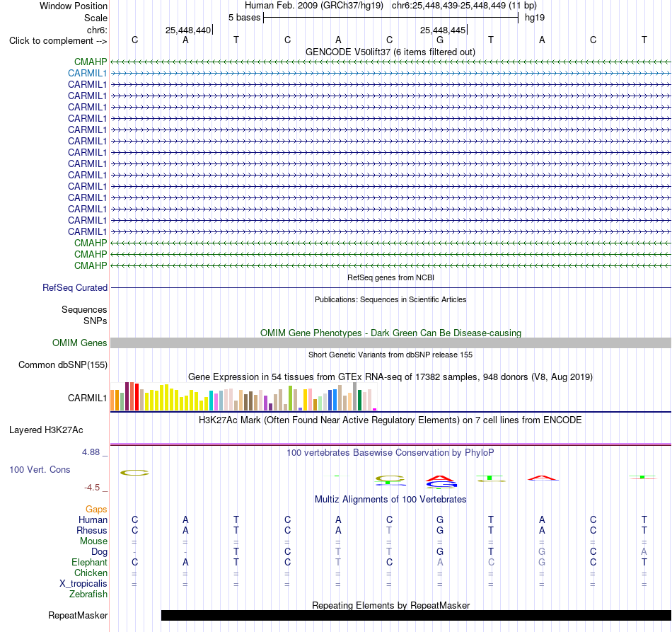Select the Human alignment row label
The height and width of the screenshot is (632, 672).
point(93,519)
